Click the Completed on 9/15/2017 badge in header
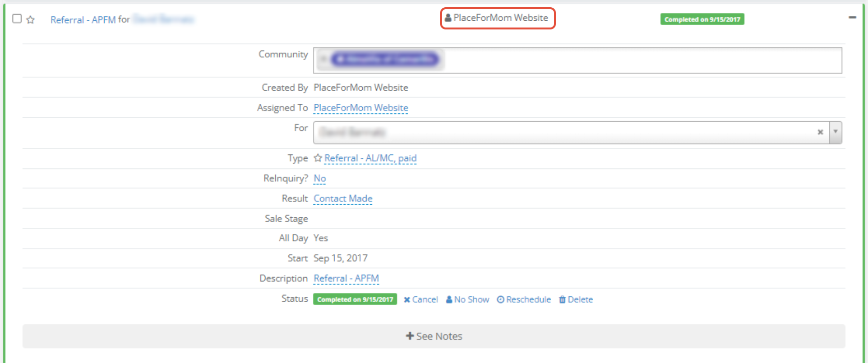Image resolution: width=868 pixels, height=363 pixels. click(702, 19)
